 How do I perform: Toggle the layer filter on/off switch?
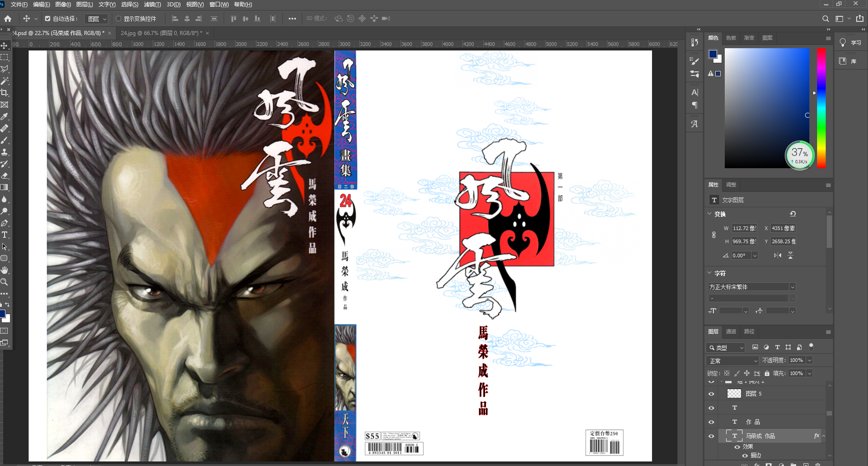point(811,347)
